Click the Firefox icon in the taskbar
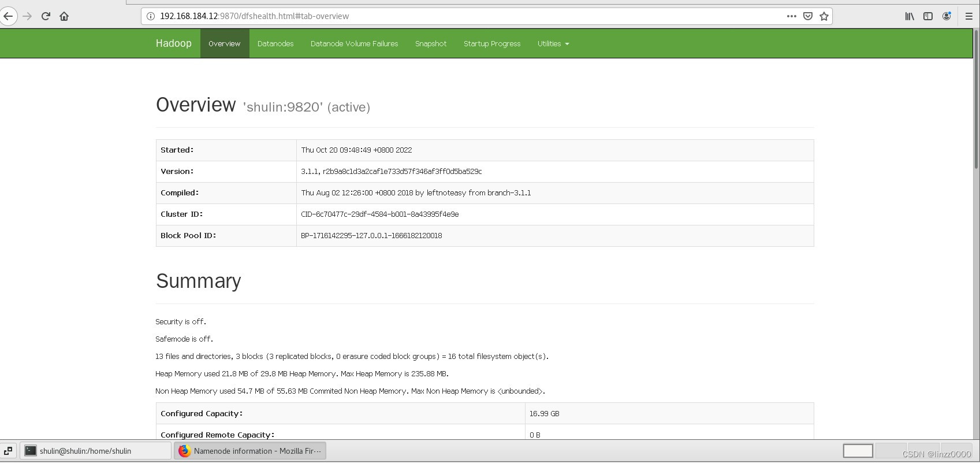 185,451
